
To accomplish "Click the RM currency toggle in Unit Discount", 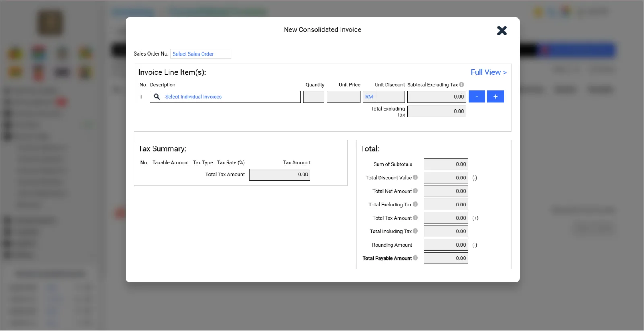I will point(369,97).
